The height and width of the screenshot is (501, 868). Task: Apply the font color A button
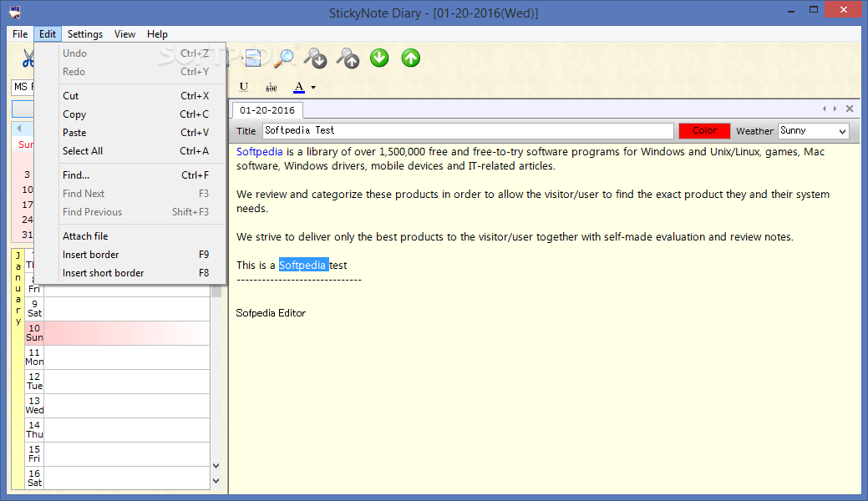299,87
